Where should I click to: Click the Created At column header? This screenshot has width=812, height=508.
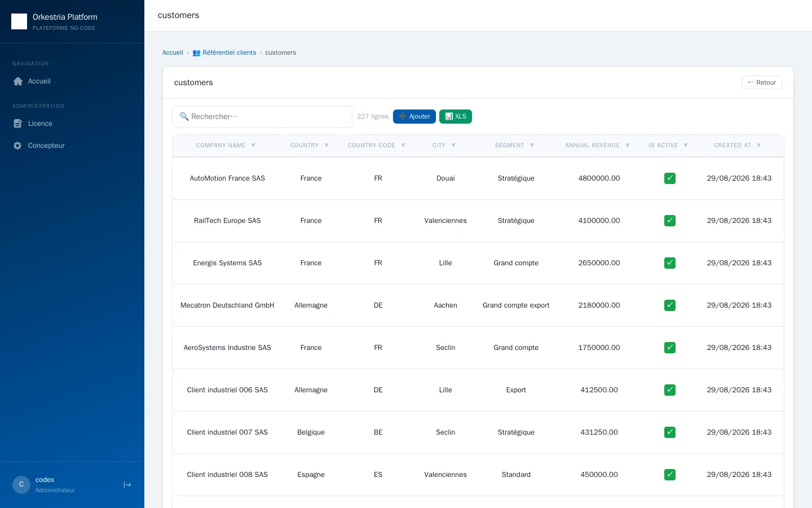click(x=732, y=146)
